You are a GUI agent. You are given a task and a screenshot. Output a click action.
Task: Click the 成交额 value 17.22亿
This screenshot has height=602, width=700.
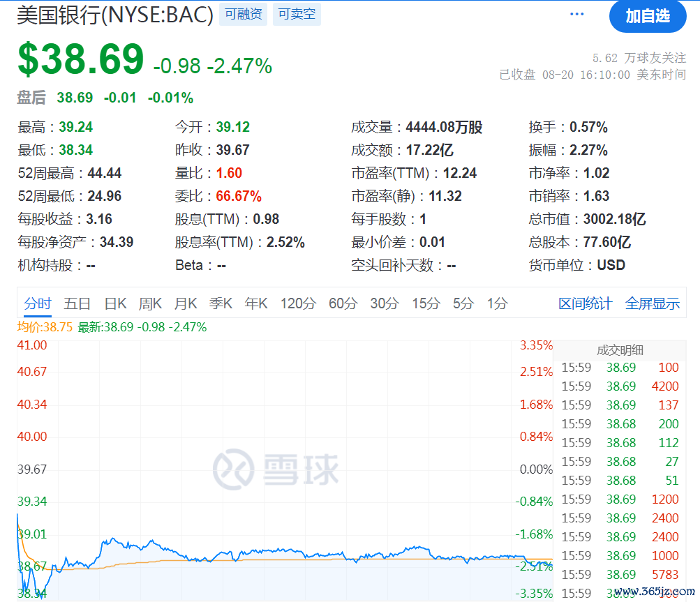[x=429, y=150]
